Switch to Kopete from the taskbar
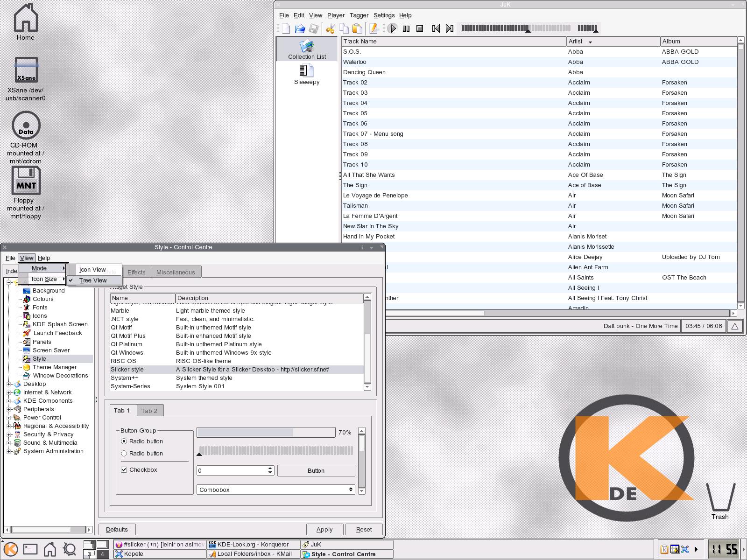The height and width of the screenshot is (560, 747). (x=160, y=554)
